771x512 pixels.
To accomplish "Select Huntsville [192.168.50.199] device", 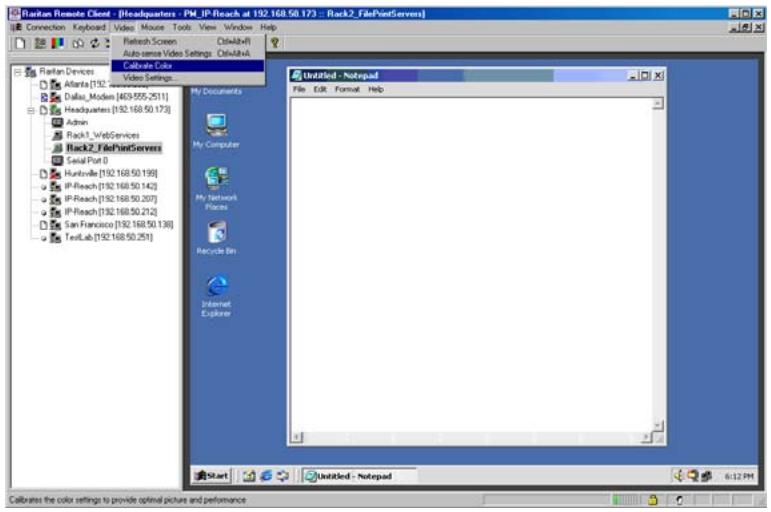I will point(111,173).
